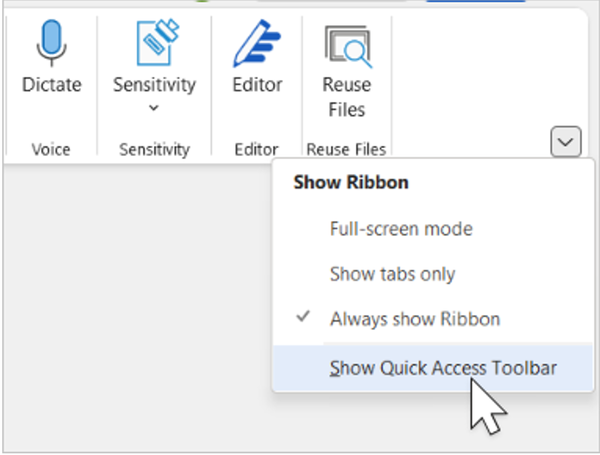Click the Editor group caption
Image resolution: width=600 pixels, height=455 pixels.
point(257,149)
